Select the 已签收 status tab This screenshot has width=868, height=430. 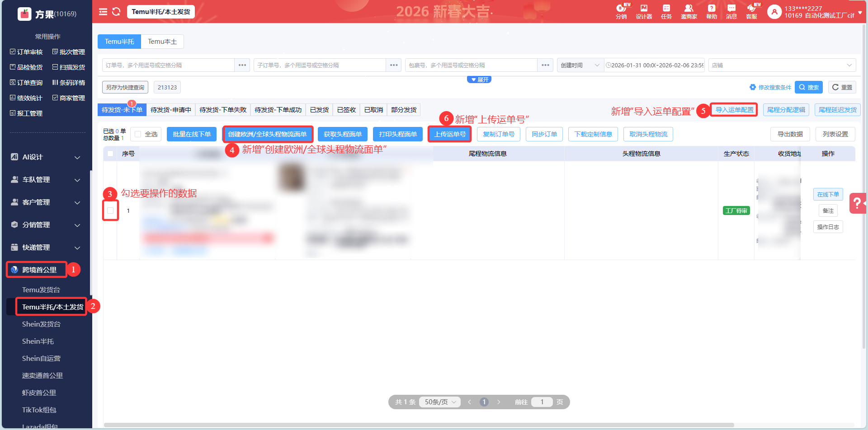coord(347,110)
